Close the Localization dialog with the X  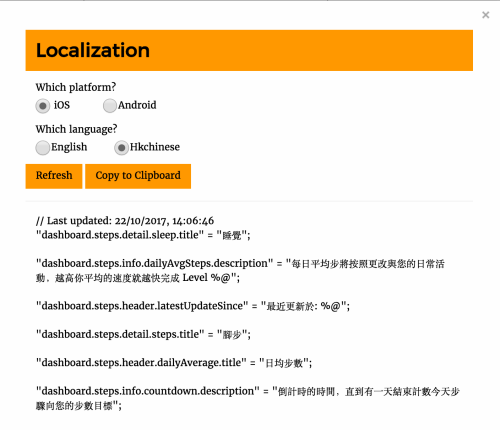click(485, 15)
